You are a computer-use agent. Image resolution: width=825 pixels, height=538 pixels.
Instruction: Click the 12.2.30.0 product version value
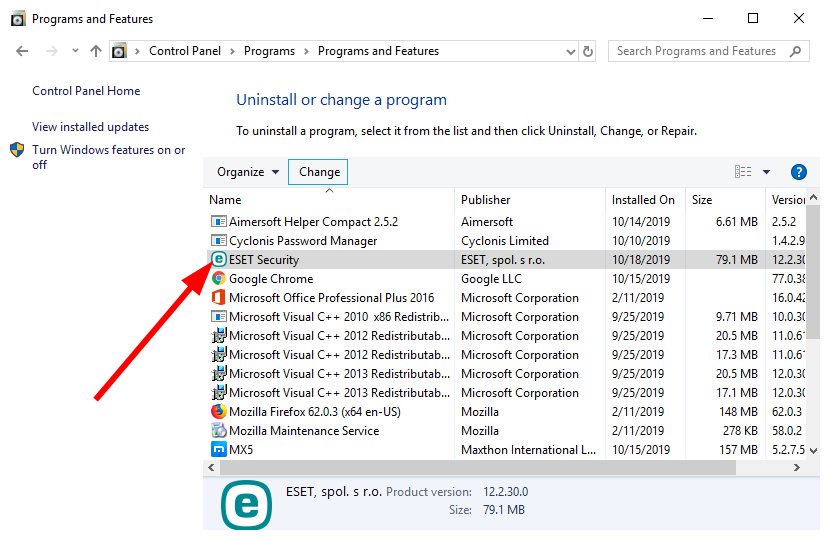pos(506,492)
